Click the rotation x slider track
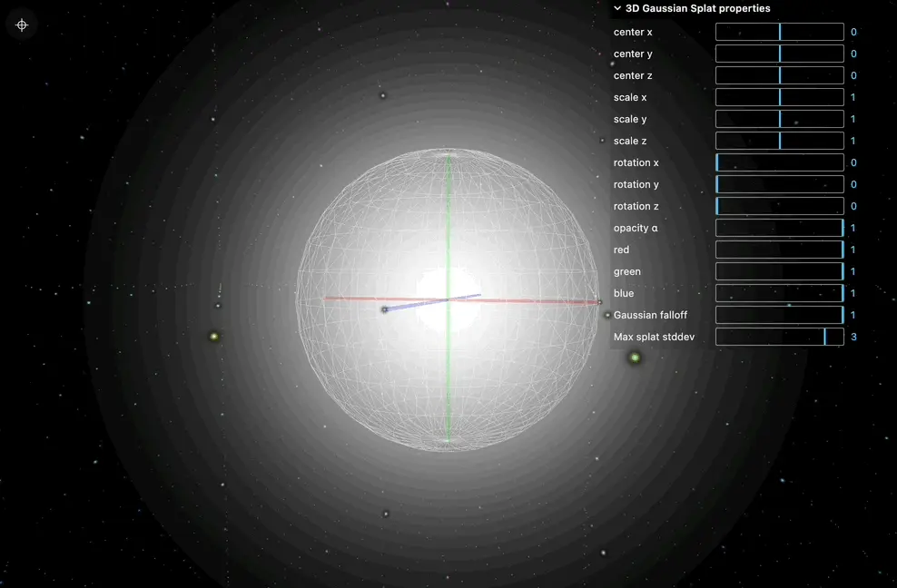Image resolution: width=897 pixels, height=588 pixels. click(x=779, y=162)
